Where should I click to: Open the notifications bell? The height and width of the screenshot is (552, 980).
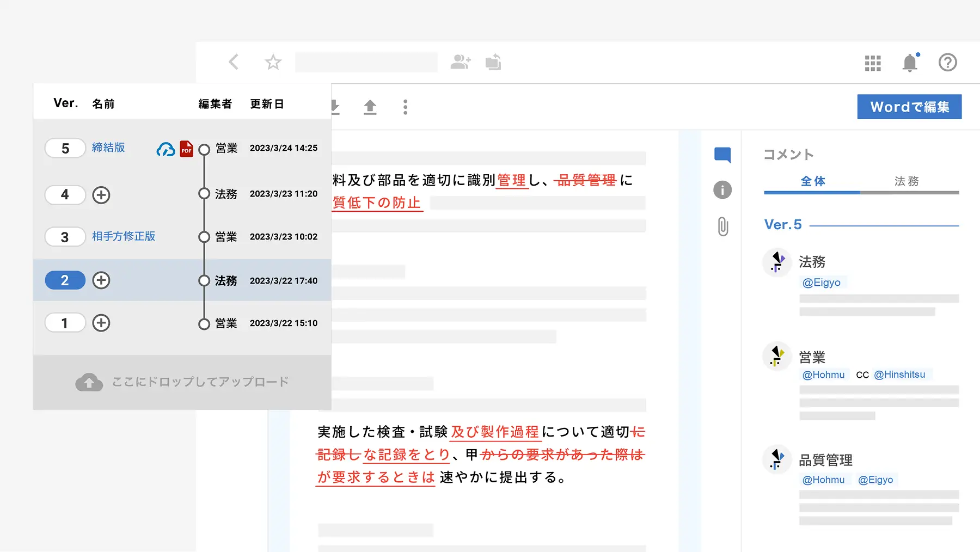(910, 63)
